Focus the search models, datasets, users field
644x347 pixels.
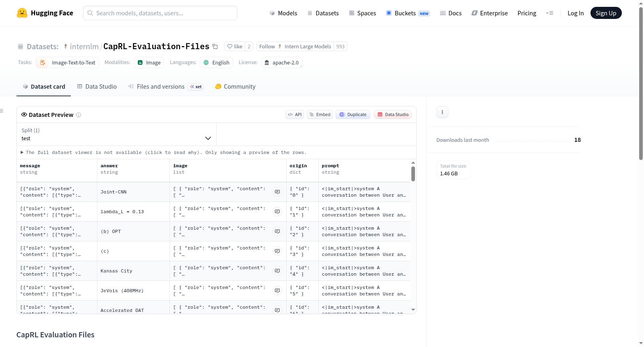point(160,13)
